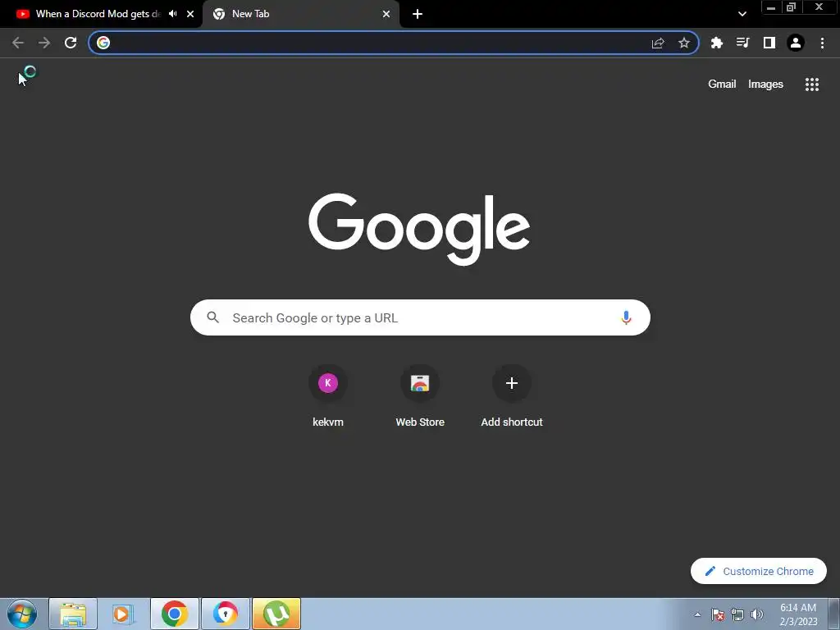
Task: Open the Images link
Action: pos(765,84)
